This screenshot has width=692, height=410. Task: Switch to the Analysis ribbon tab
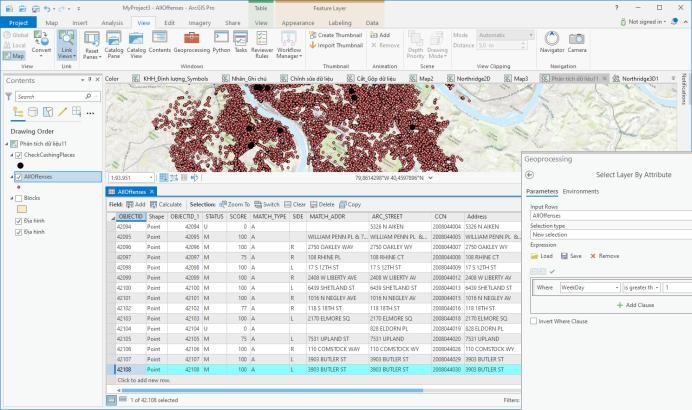tap(112, 23)
